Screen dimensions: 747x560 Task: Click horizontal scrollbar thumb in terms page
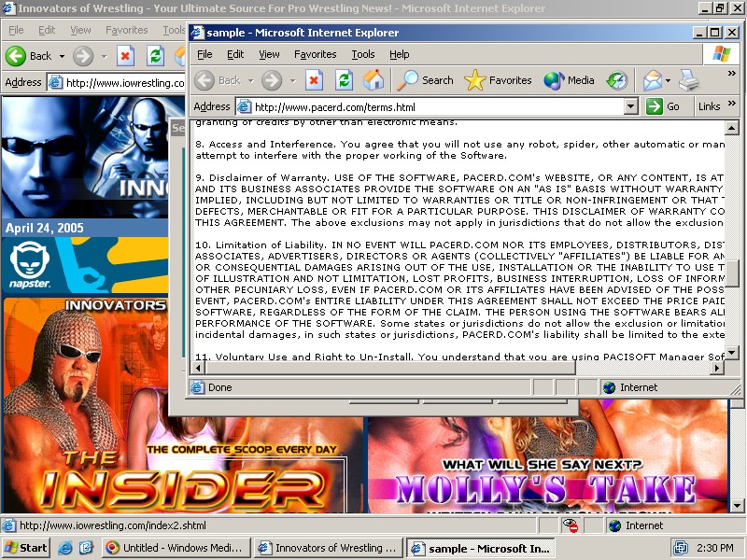(390, 368)
